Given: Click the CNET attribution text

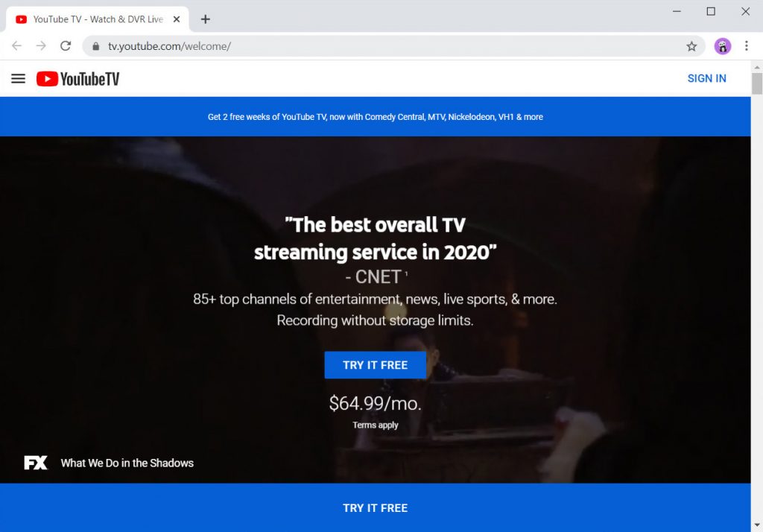Looking at the screenshot, I should coord(376,277).
